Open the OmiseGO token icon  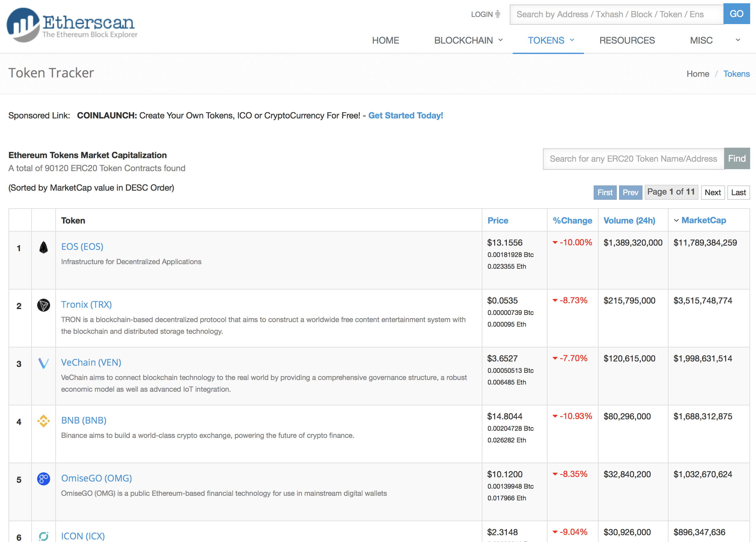[x=44, y=479]
